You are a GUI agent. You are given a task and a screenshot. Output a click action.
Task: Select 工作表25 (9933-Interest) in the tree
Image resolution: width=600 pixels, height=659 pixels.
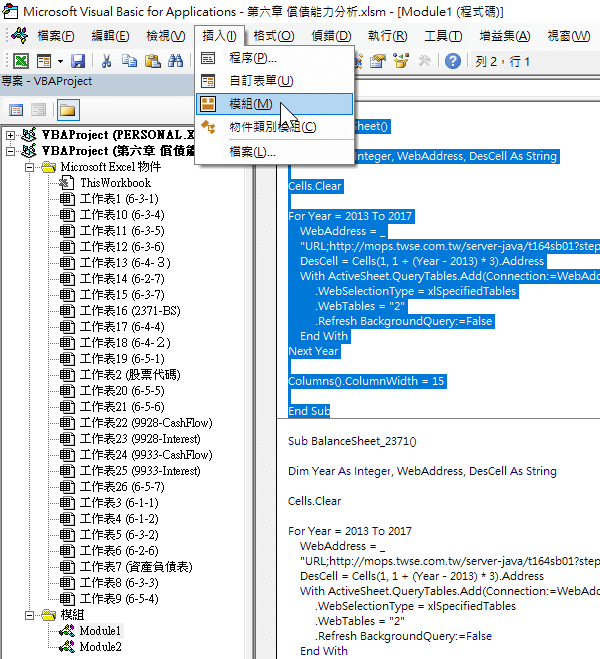click(140, 470)
